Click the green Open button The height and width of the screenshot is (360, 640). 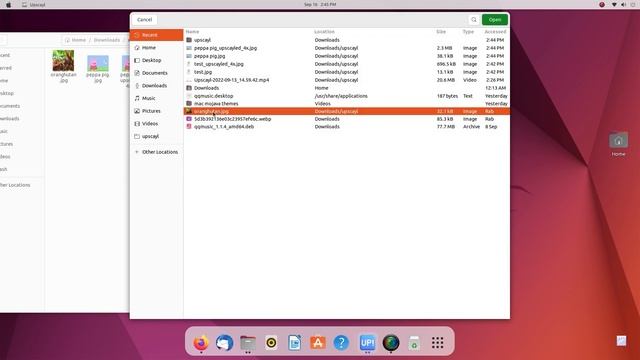(x=495, y=20)
